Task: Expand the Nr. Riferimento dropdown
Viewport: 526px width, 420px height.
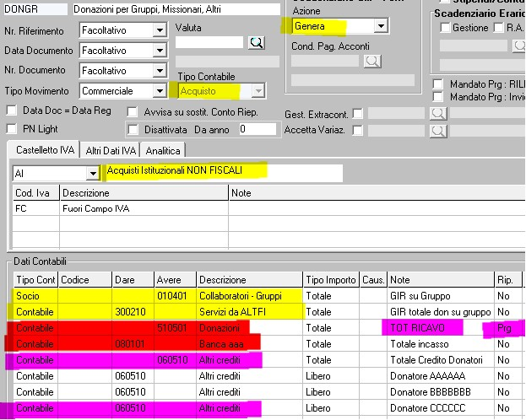Action: coord(160,30)
